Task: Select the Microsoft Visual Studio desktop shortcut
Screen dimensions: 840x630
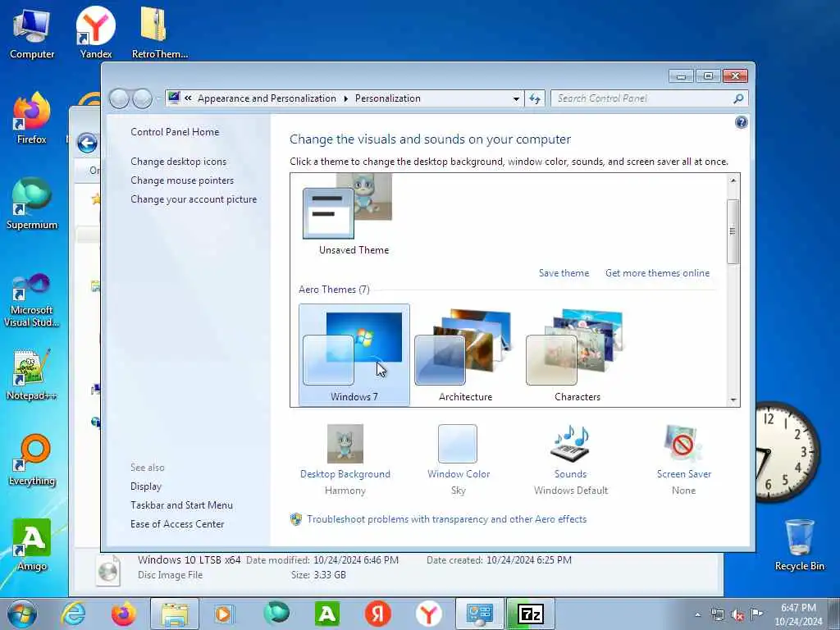Action: 32,300
